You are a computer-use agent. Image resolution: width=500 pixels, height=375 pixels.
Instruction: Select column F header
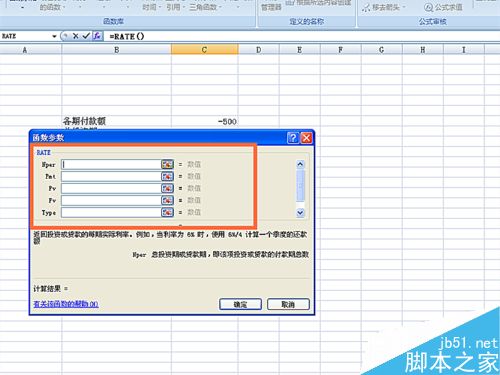341,50
